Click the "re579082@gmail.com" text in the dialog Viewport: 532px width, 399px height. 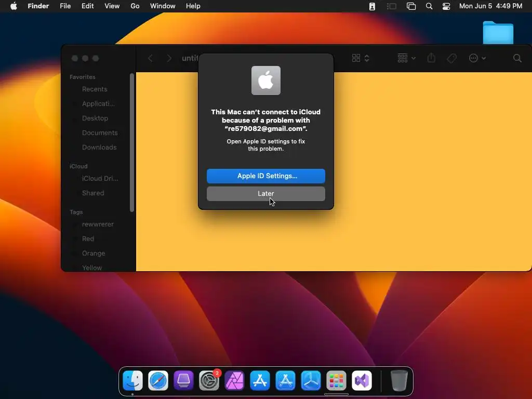point(266,129)
